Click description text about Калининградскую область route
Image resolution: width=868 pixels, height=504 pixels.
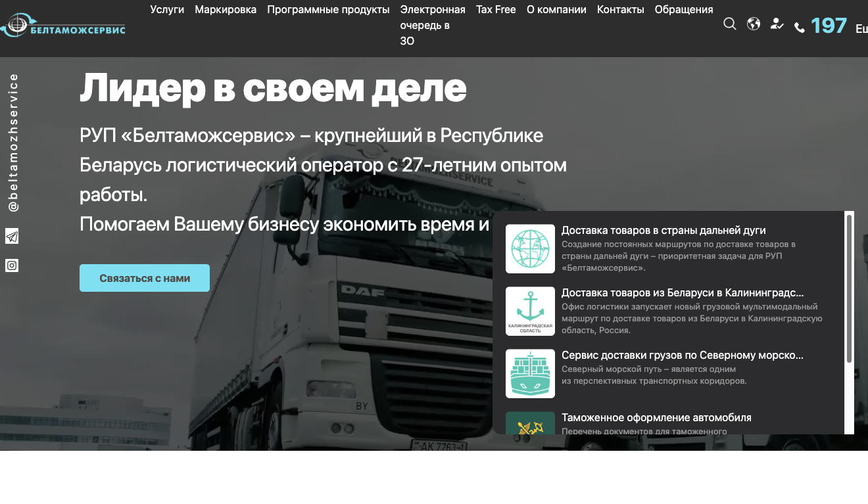(x=692, y=319)
